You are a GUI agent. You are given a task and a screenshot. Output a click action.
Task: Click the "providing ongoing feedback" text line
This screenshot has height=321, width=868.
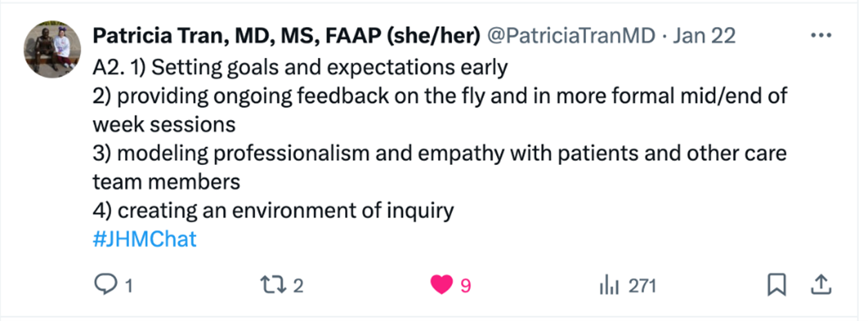click(439, 96)
